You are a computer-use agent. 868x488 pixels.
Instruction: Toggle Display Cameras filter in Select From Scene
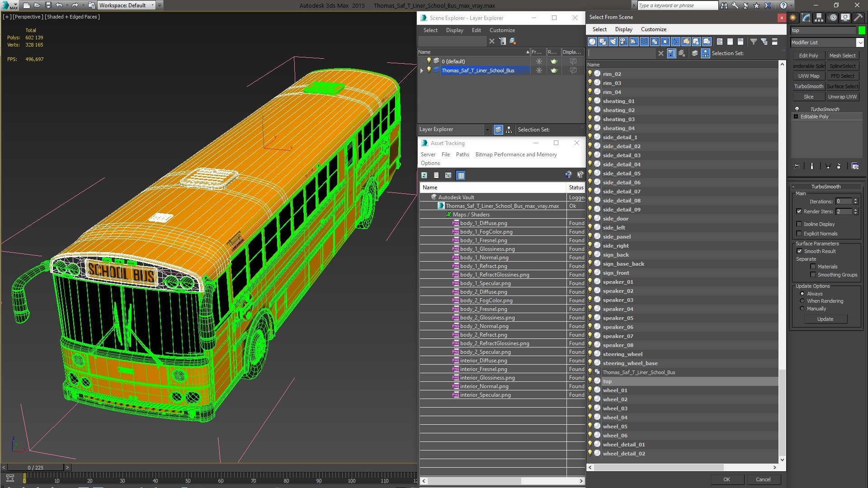(x=623, y=42)
